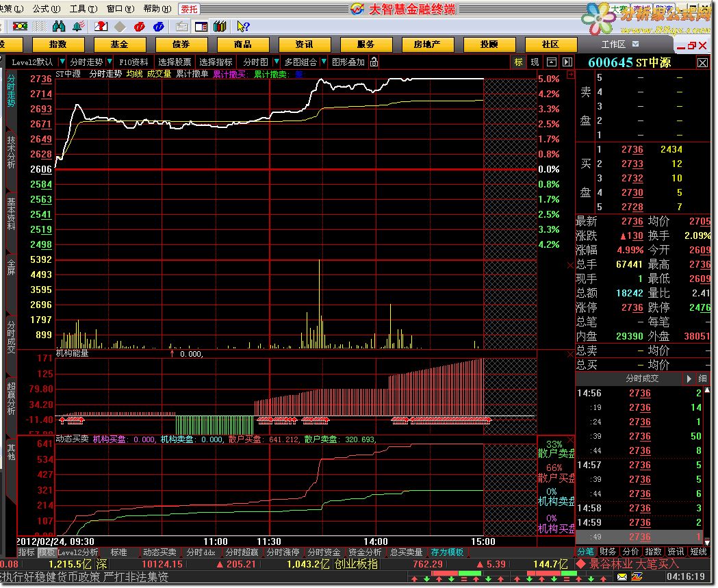This screenshot has width=718, height=588.
Task: Click the gray hatched pattern toolbar icon
Action: coord(40,27)
